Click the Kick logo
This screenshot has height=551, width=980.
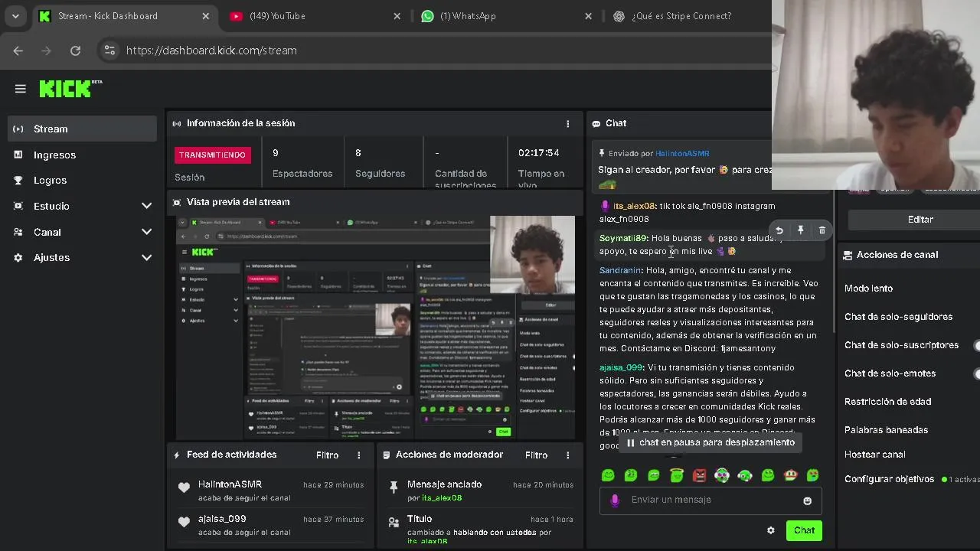(70, 88)
